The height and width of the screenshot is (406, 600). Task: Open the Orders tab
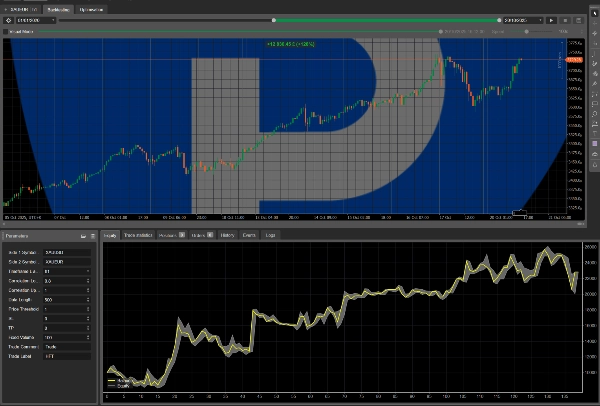202,235
